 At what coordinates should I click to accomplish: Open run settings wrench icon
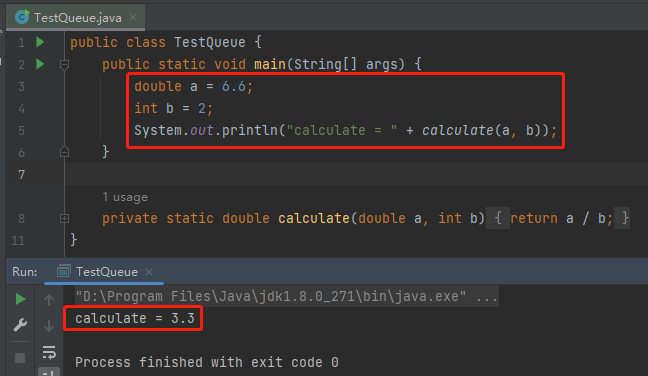pos(20,325)
